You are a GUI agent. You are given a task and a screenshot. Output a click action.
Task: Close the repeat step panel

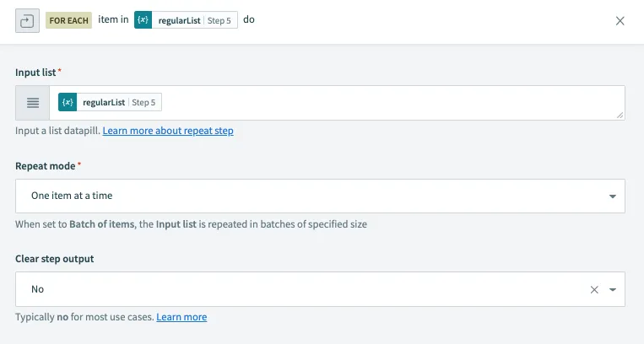(x=620, y=21)
